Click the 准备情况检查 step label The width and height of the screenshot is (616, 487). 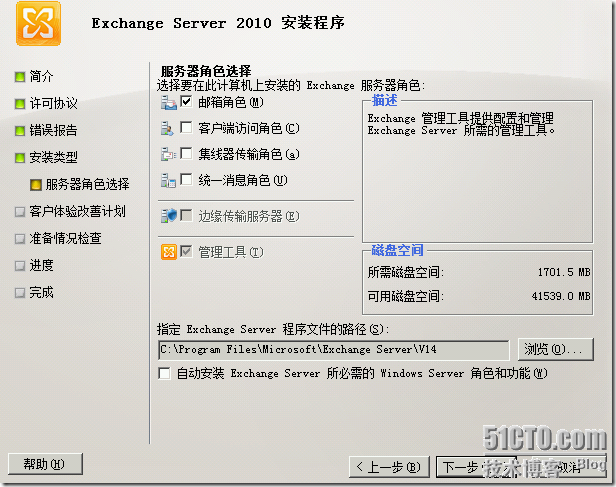[x=65, y=239]
